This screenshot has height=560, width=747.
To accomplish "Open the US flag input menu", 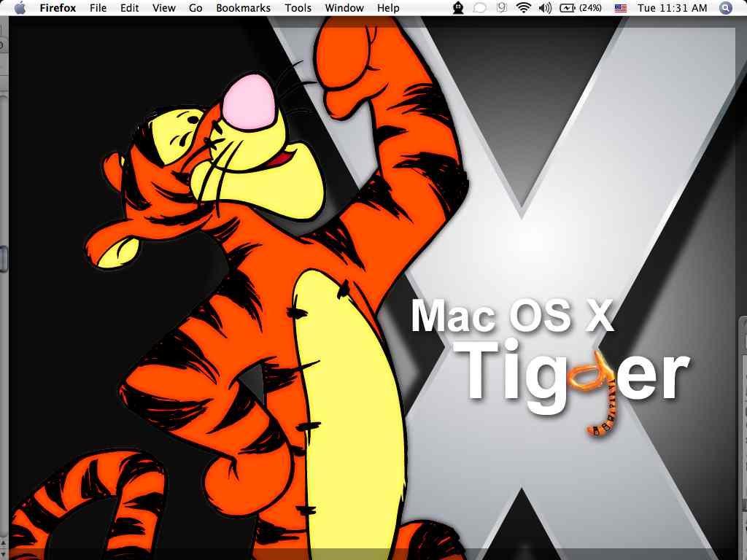I will 620,8.
